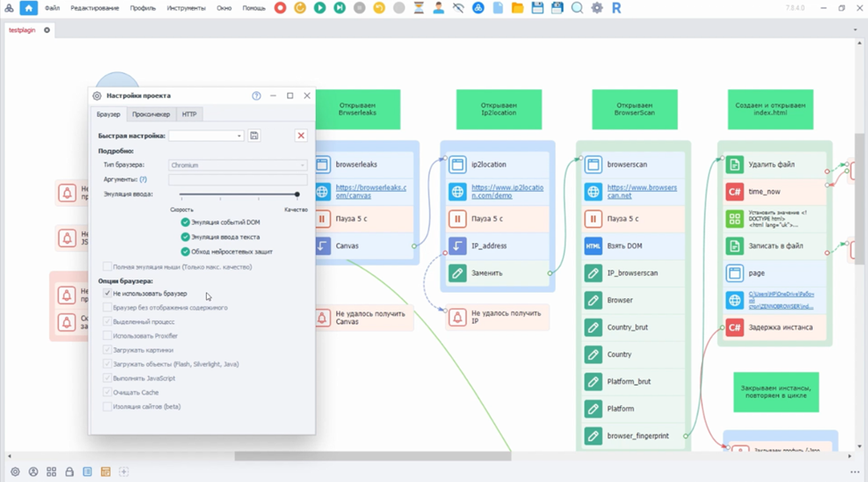Save quick preset with floppy icon

254,136
